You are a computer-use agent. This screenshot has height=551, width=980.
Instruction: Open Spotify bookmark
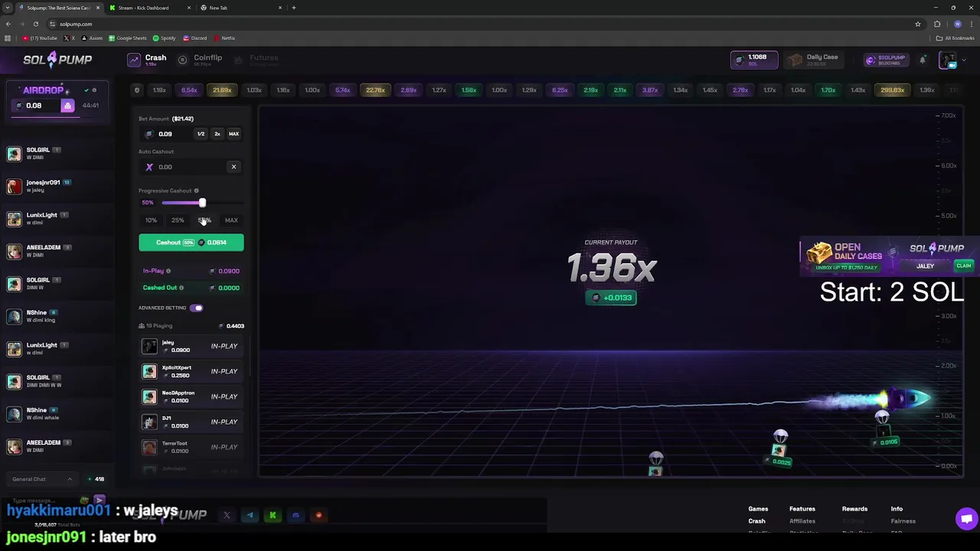click(164, 37)
